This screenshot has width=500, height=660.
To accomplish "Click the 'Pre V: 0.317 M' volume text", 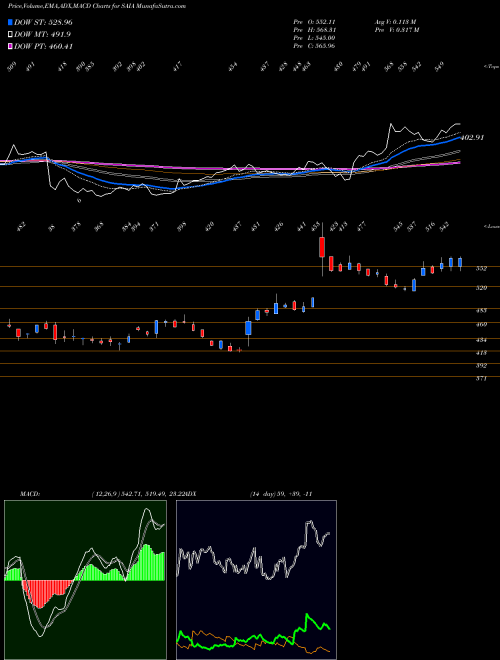I will (x=396, y=29).
